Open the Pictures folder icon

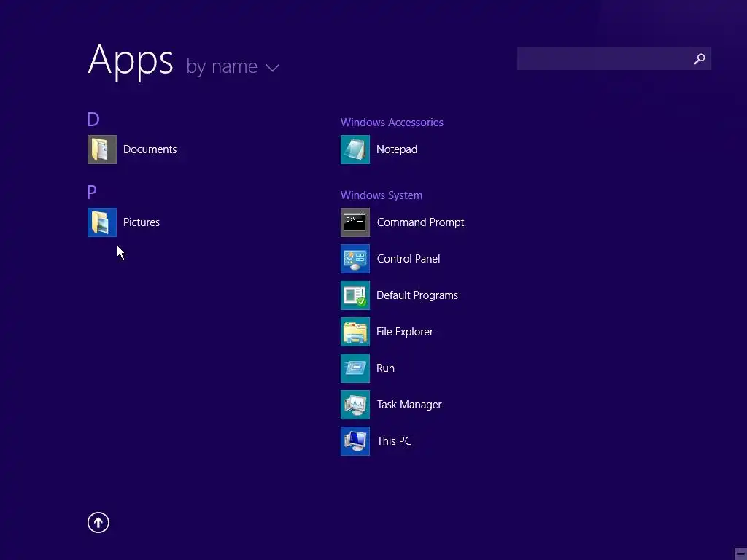pos(102,222)
